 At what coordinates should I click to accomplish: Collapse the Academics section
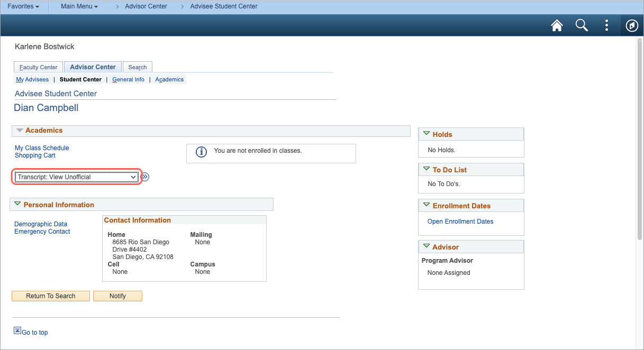click(x=20, y=131)
